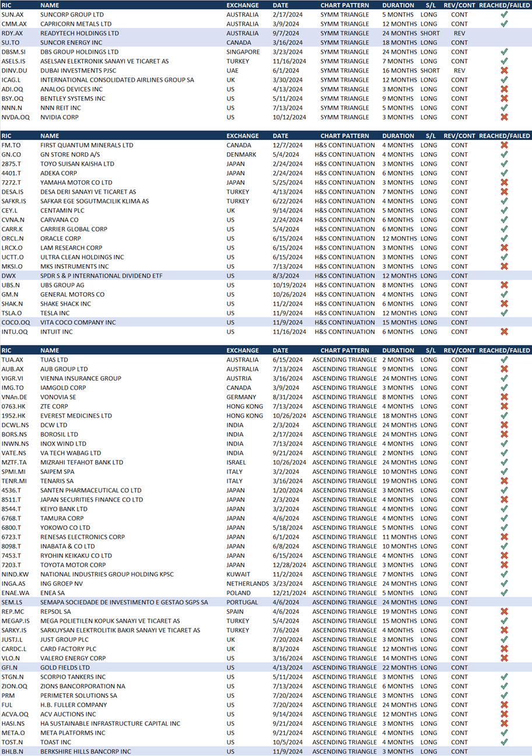
Task: Click the red cross for First Quantum Minerals
Action: coord(504,145)
